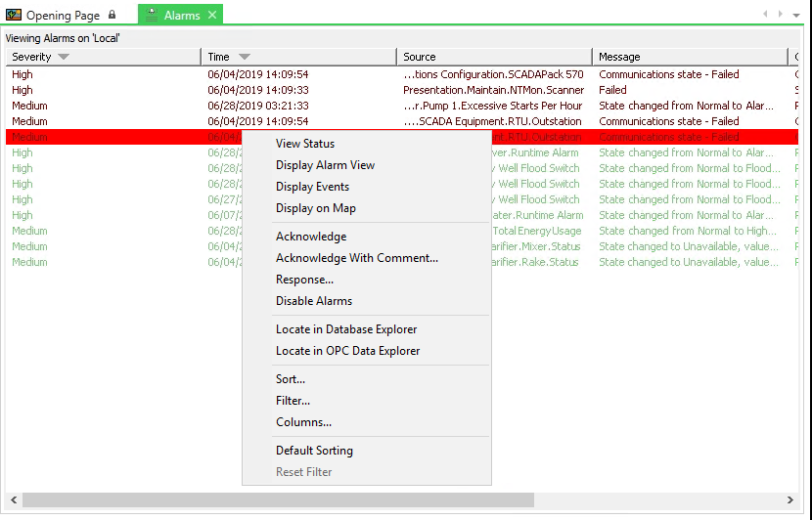Viewport: 812px width, 520px height.
Task: Click the Source column header
Action: [493, 57]
